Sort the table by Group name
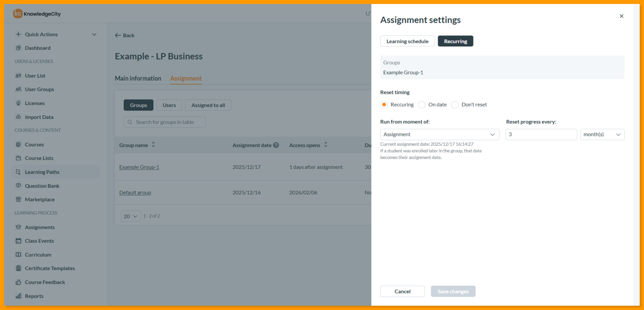 click(x=153, y=145)
